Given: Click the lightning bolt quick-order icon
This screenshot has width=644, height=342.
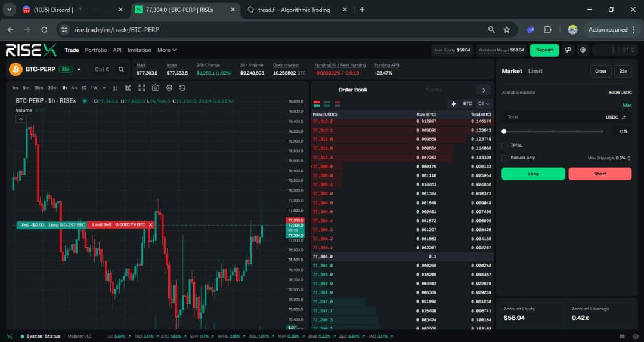Looking at the screenshot, I should click(x=453, y=104).
